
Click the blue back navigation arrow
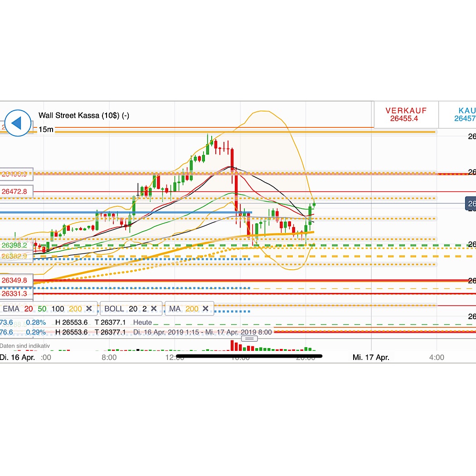pos(18,123)
